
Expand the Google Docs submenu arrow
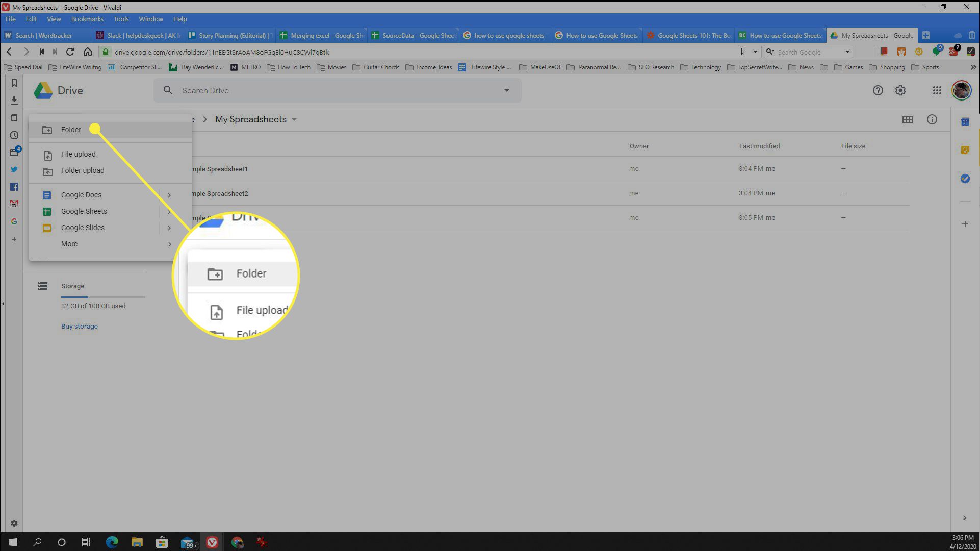tap(170, 195)
